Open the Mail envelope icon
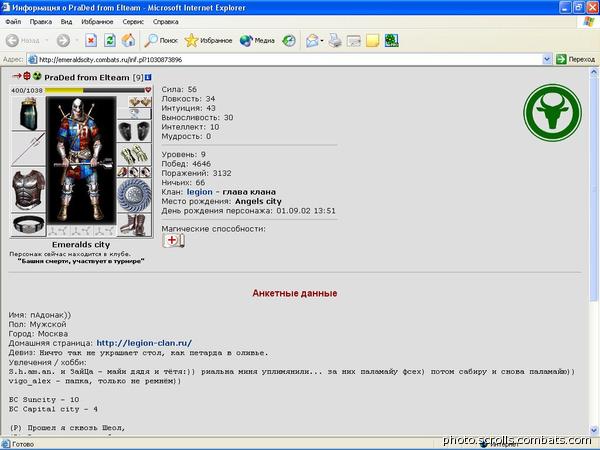600x450 pixels. click(x=312, y=40)
